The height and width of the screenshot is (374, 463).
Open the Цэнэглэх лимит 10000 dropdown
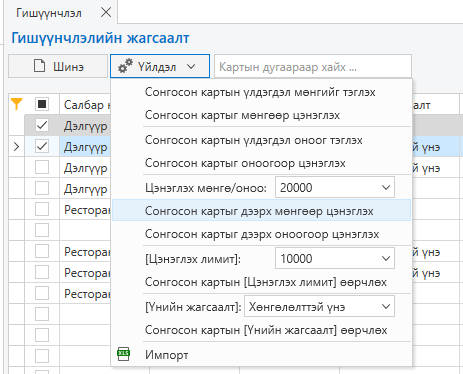(x=386, y=258)
